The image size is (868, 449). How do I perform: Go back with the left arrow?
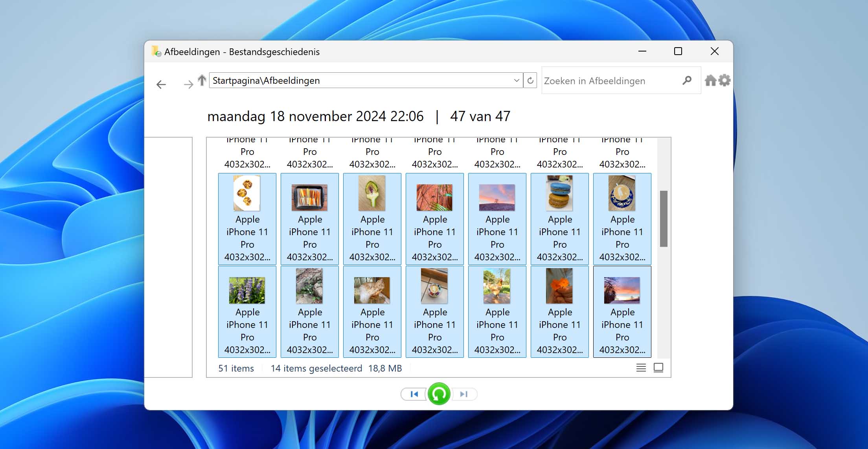tap(161, 85)
